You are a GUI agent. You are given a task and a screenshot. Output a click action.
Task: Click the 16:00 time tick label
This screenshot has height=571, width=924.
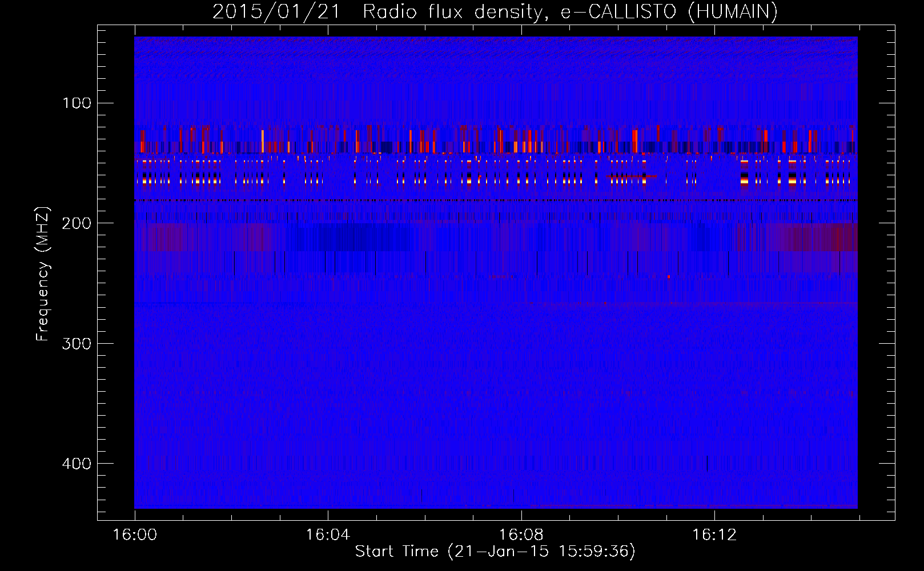135,535
